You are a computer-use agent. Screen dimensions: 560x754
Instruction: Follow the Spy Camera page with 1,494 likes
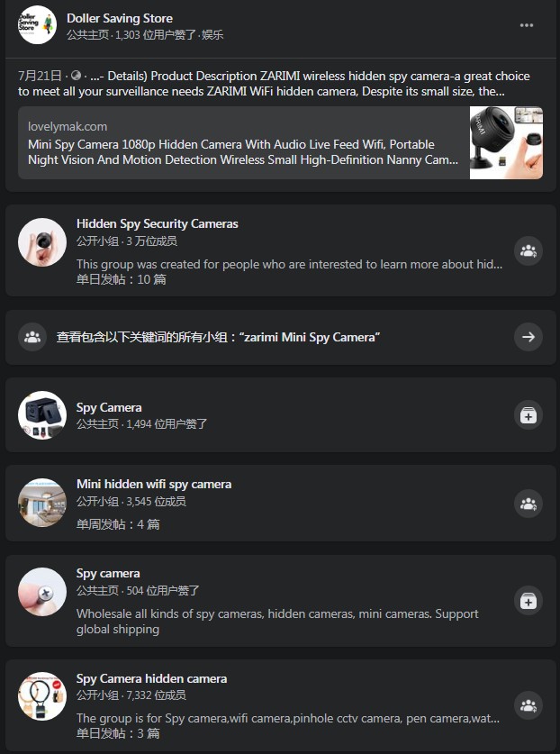(x=528, y=415)
